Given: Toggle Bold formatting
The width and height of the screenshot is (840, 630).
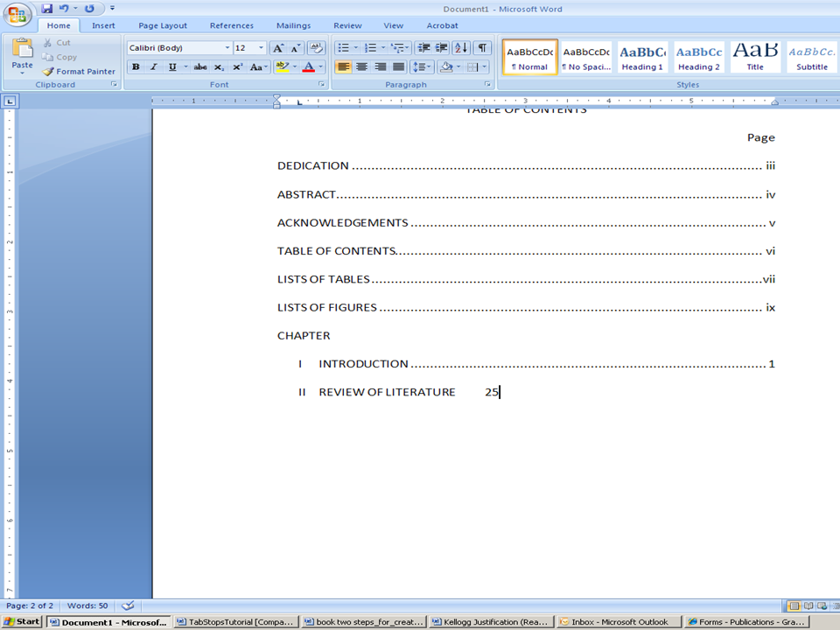Looking at the screenshot, I should coord(136,67).
